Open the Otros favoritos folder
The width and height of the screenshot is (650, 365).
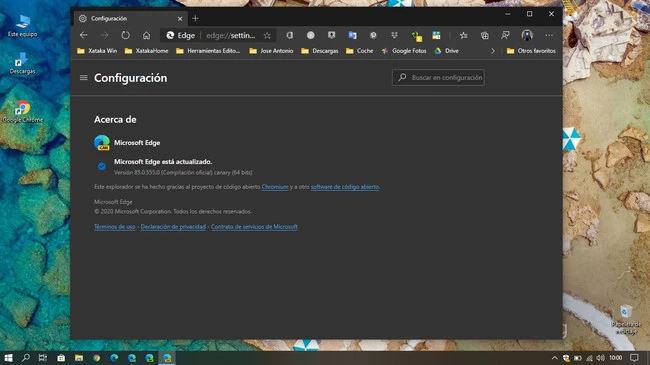531,51
